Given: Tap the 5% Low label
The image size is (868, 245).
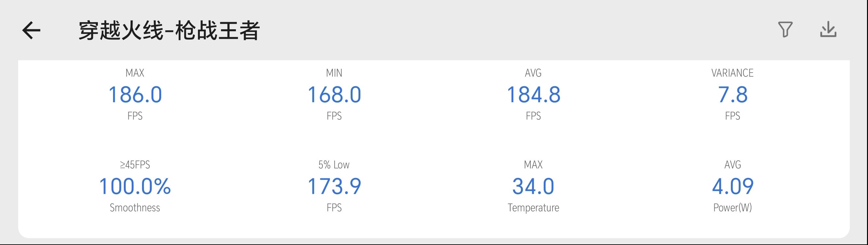Looking at the screenshot, I should coord(334,165).
